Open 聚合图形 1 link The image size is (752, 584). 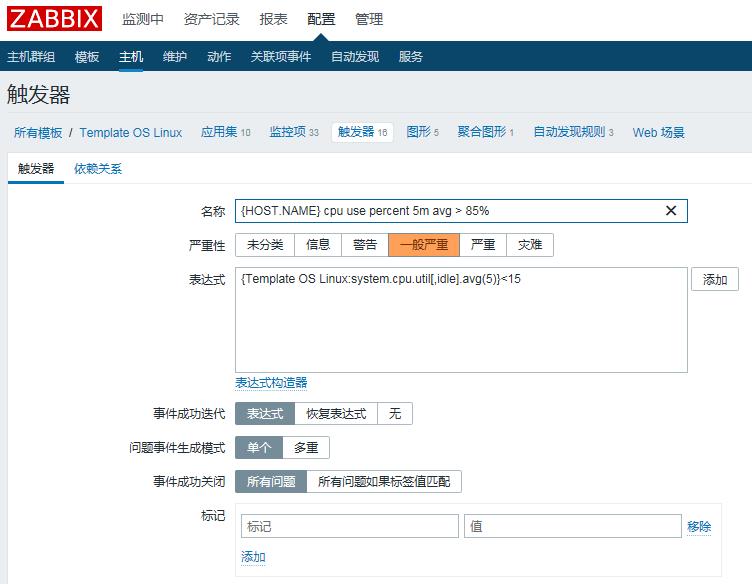pyautogui.click(x=485, y=132)
